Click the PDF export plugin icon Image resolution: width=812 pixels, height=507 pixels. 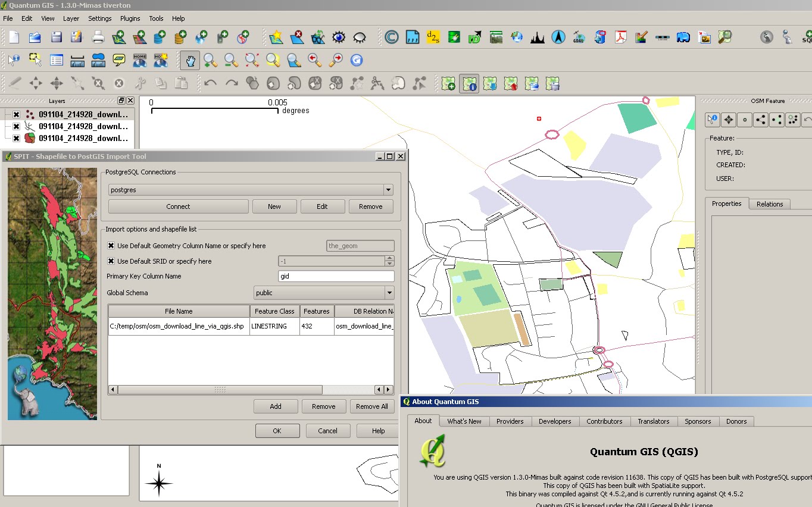tap(621, 37)
